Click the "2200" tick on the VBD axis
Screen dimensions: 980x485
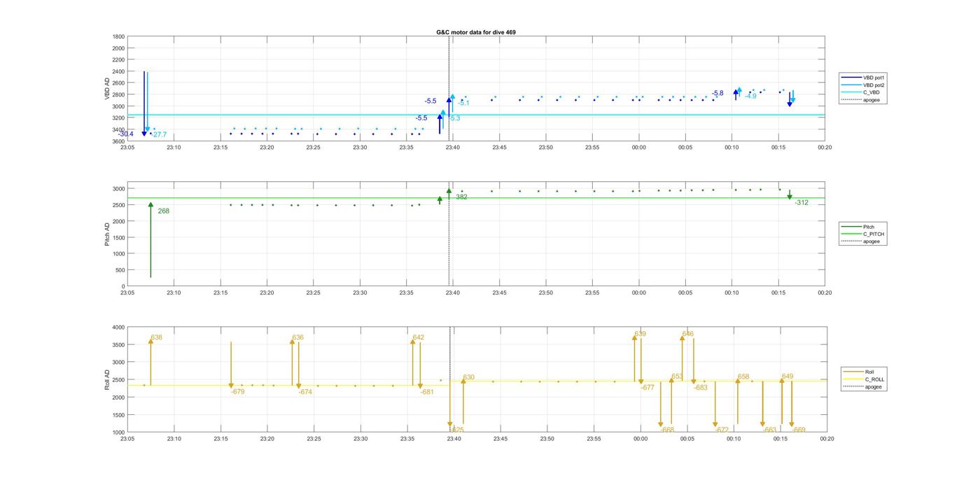pyautogui.click(x=118, y=60)
